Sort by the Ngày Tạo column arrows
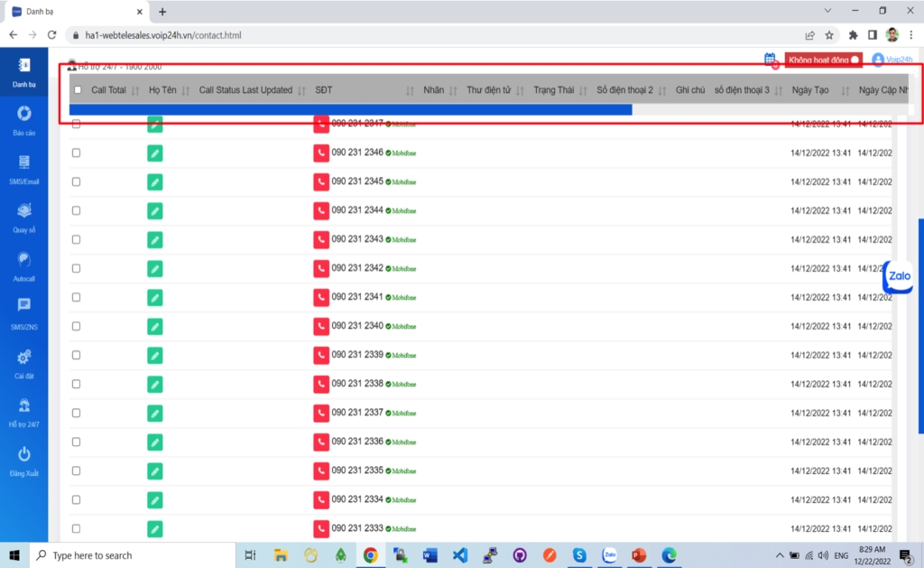The image size is (924, 568). tap(845, 91)
